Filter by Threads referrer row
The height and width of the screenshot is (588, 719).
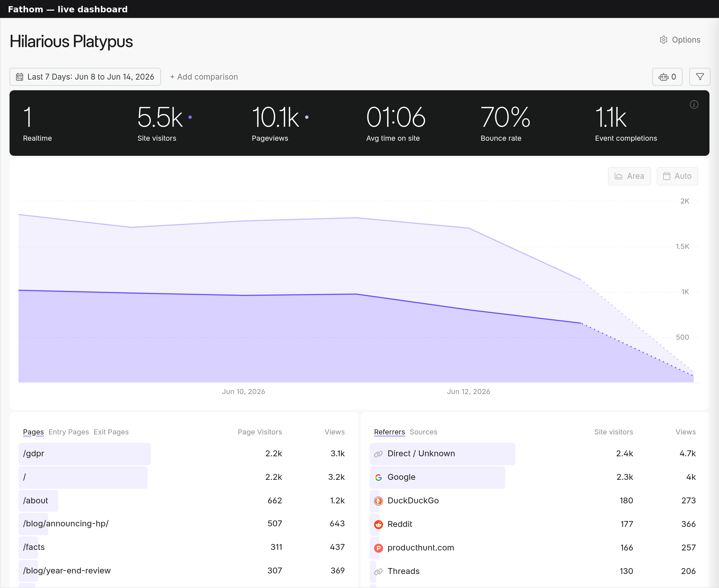click(535, 571)
